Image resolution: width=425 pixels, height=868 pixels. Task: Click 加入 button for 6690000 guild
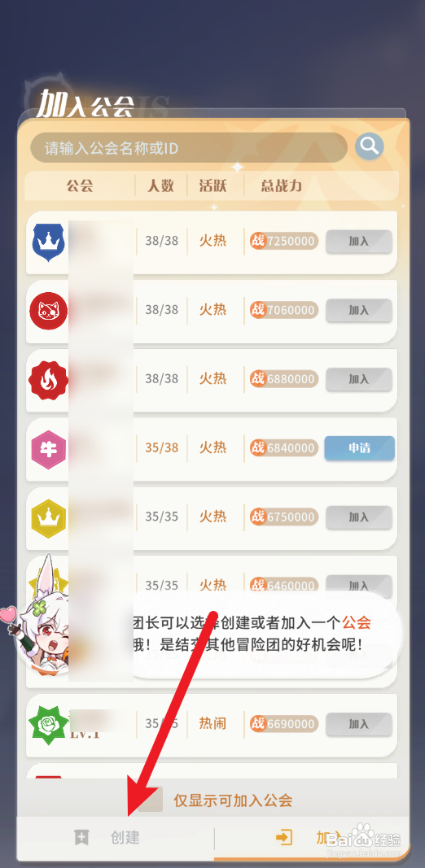click(x=359, y=724)
